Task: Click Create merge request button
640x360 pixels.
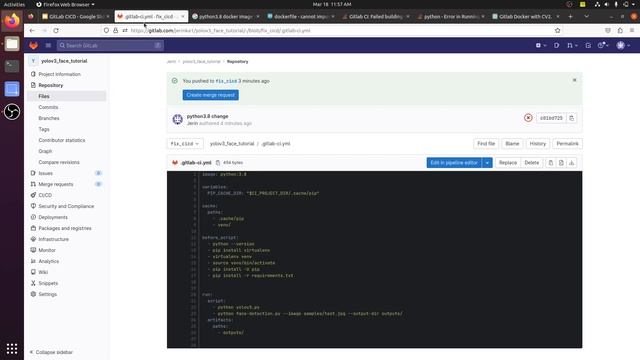Action: (x=211, y=95)
